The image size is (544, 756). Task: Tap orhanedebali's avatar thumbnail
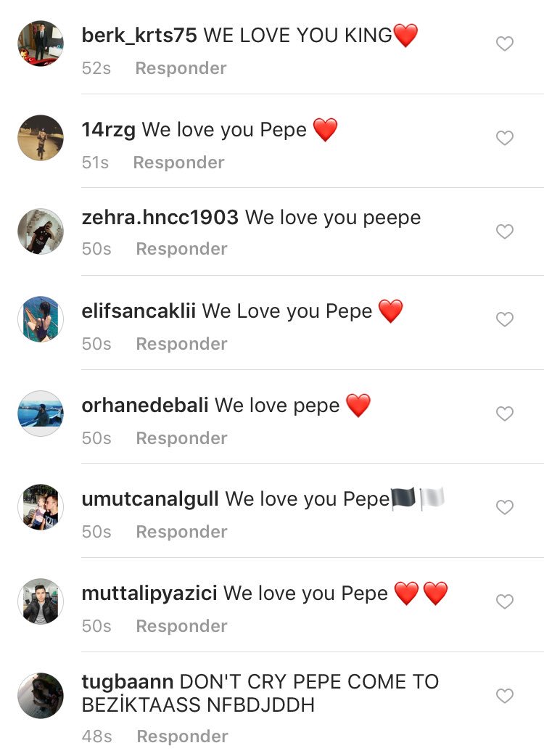pyautogui.click(x=41, y=414)
